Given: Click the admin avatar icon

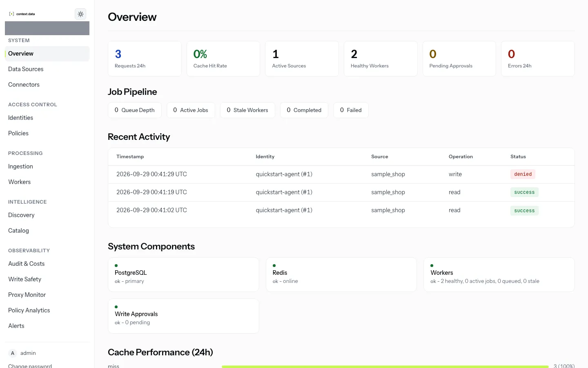Looking at the screenshot, I should point(13,353).
